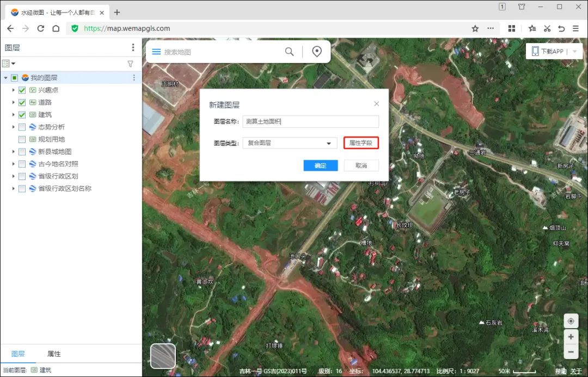Reload the page
The height and width of the screenshot is (377, 588).
(x=40, y=28)
